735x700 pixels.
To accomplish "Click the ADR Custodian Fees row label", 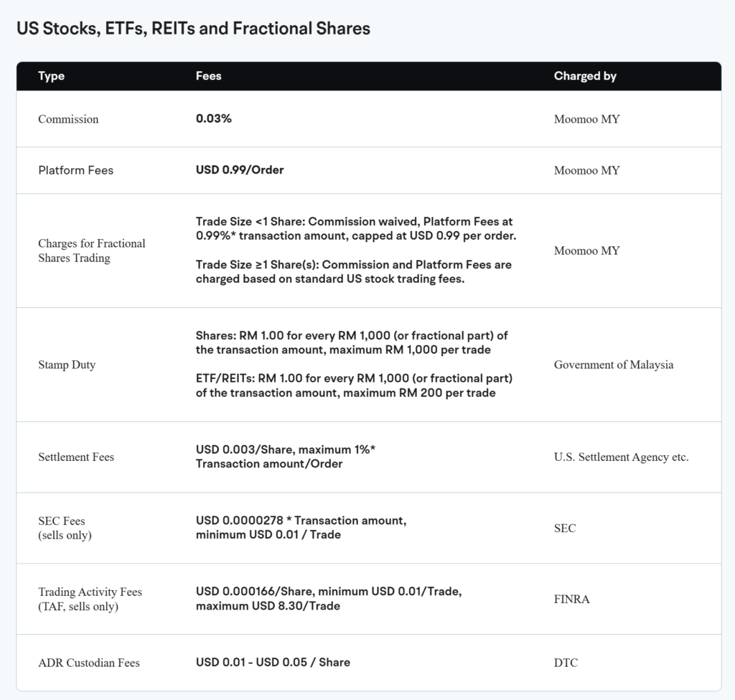I will pyautogui.click(x=89, y=663).
